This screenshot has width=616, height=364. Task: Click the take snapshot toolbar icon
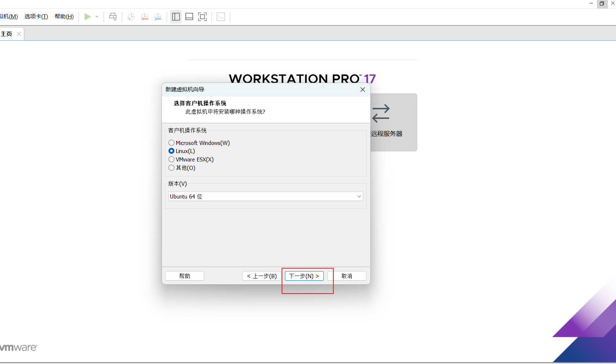point(131,17)
